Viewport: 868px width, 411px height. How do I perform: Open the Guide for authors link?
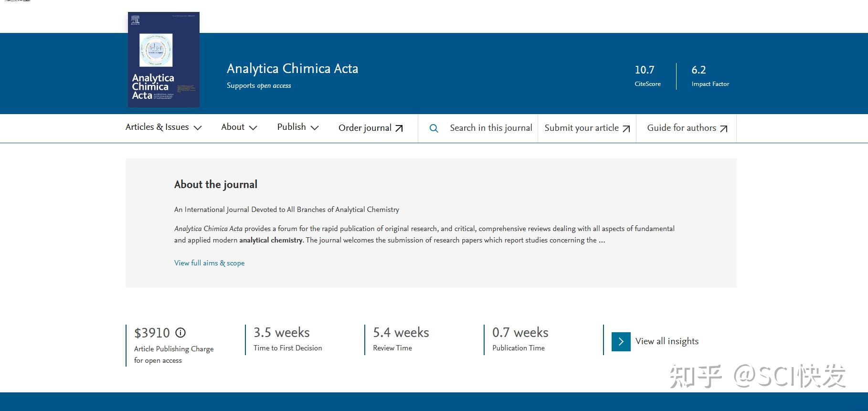pyautogui.click(x=688, y=128)
